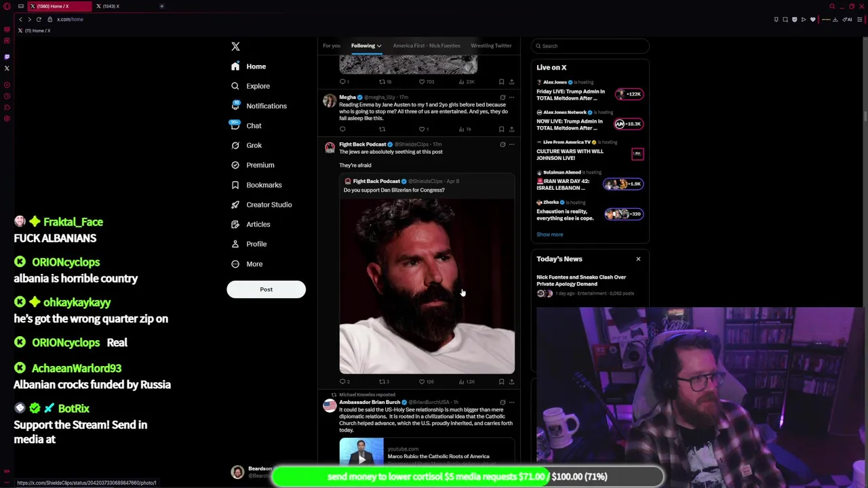
Task: Open the Nick Fuentes and Sneako news story
Action: click(590, 285)
